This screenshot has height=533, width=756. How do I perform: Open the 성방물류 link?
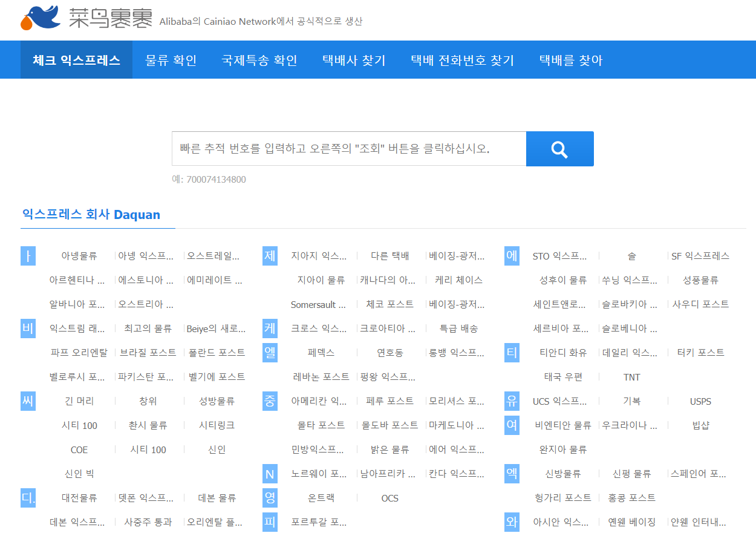tap(217, 401)
